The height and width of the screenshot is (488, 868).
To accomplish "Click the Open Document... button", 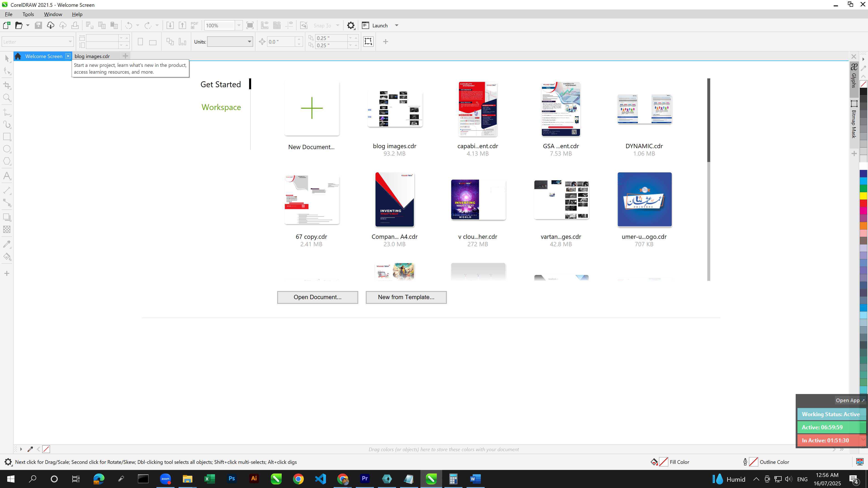I will tap(317, 297).
